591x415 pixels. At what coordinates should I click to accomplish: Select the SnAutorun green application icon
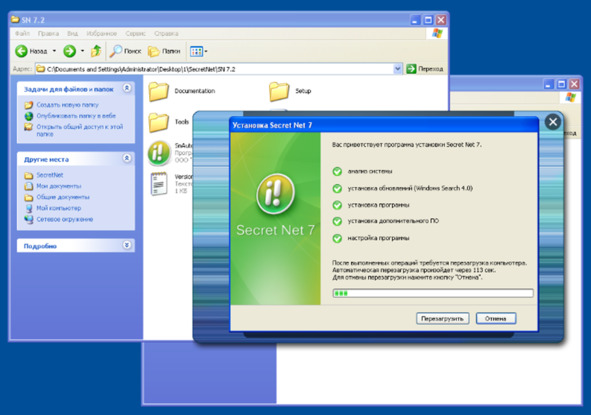[159, 153]
